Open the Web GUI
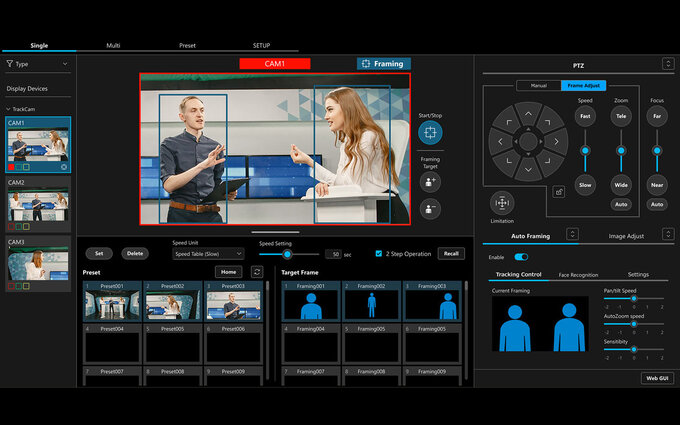 pyautogui.click(x=657, y=378)
